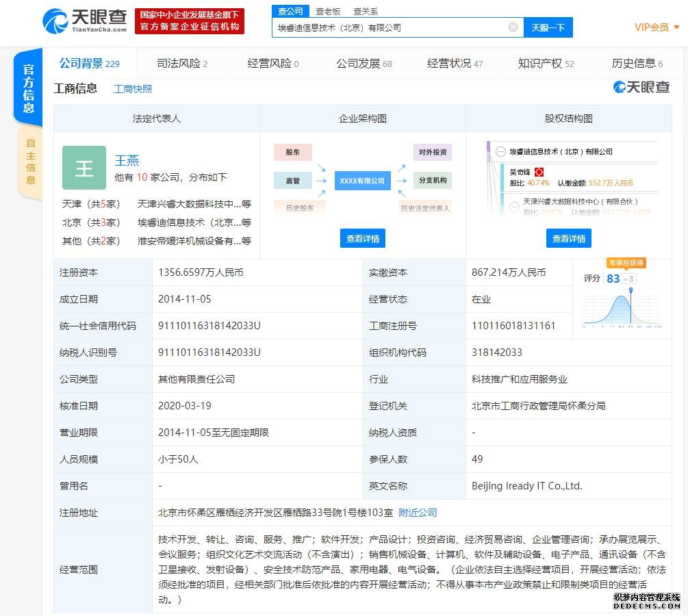The width and height of the screenshot is (688, 616).
Task: Click company type 其他有限责任公司
Action: point(196,379)
